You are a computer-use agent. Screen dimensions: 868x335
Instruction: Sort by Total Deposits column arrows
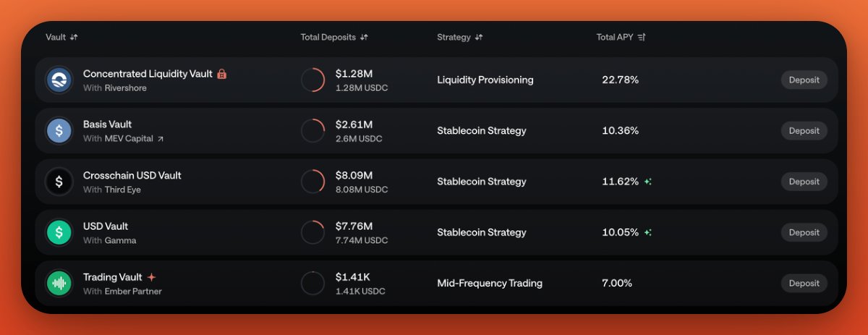coord(364,37)
